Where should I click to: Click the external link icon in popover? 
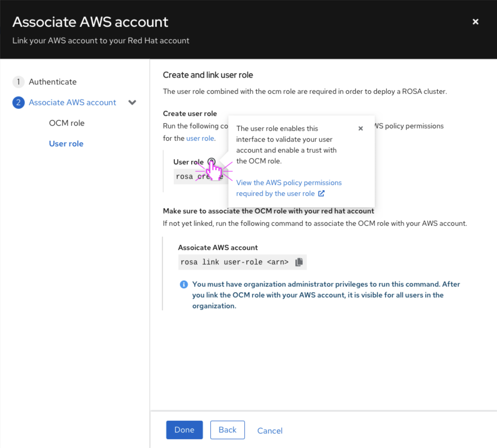(321, 193)
